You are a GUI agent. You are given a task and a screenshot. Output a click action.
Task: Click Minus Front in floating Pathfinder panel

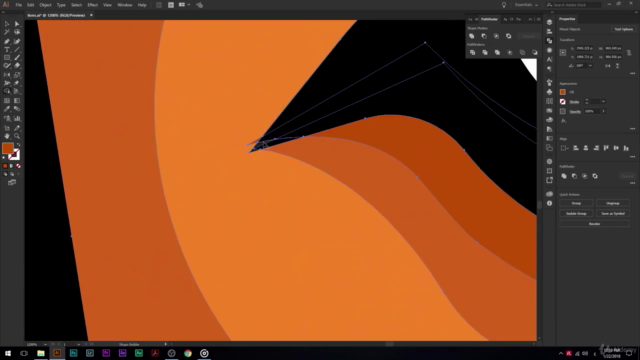pyautogui.click(x=484, y=36)
